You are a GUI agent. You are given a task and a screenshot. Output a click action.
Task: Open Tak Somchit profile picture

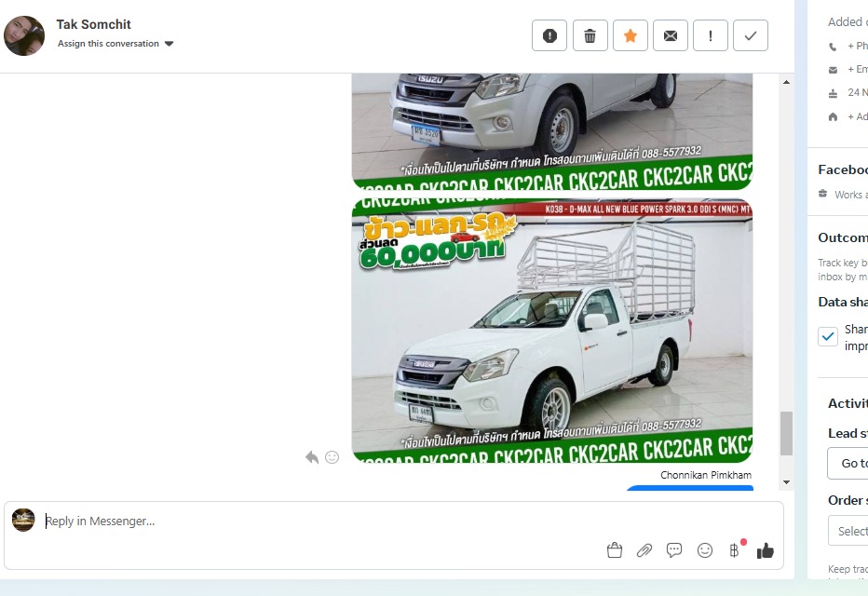tap(24, 35)
